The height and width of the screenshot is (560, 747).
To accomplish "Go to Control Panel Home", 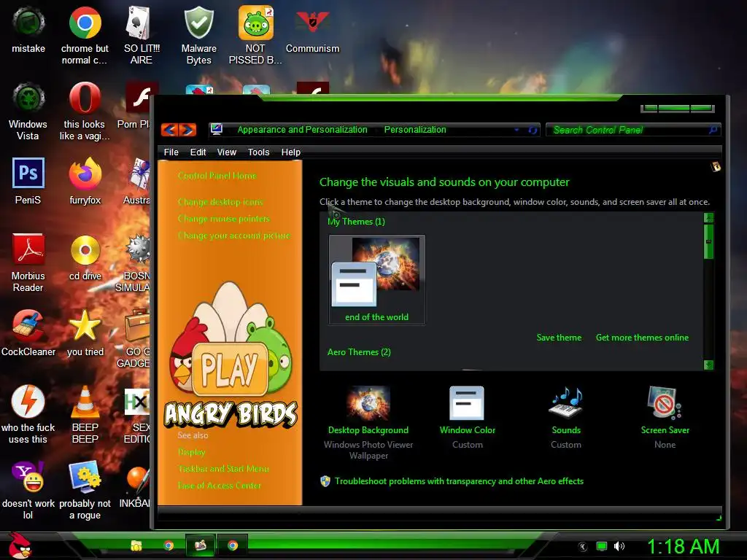I will coord(217,176).
